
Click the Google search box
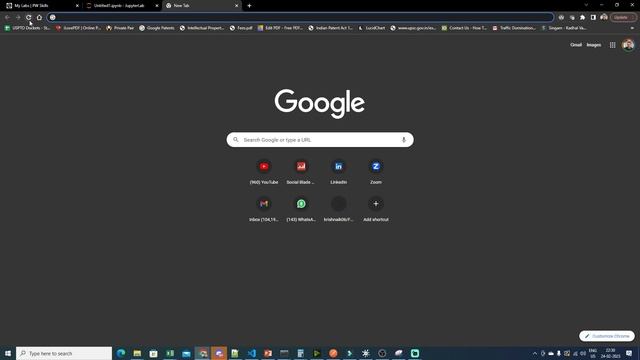[320, 140]
